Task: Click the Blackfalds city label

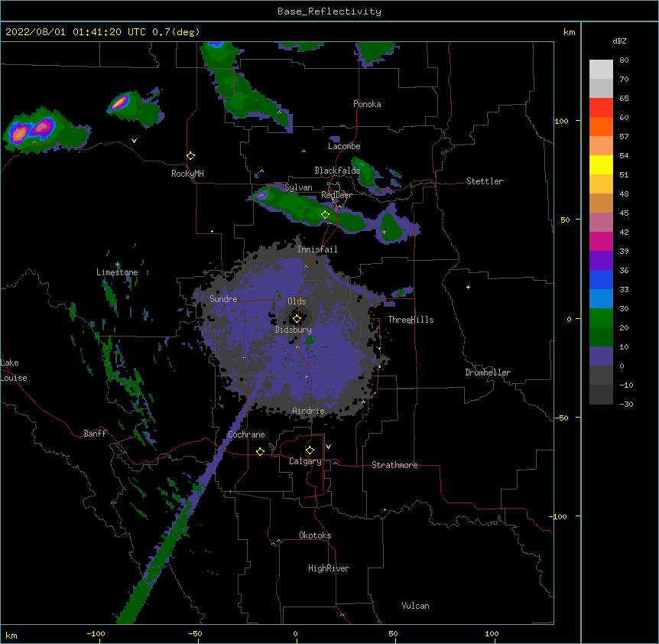Action: [x=337, y=171]
